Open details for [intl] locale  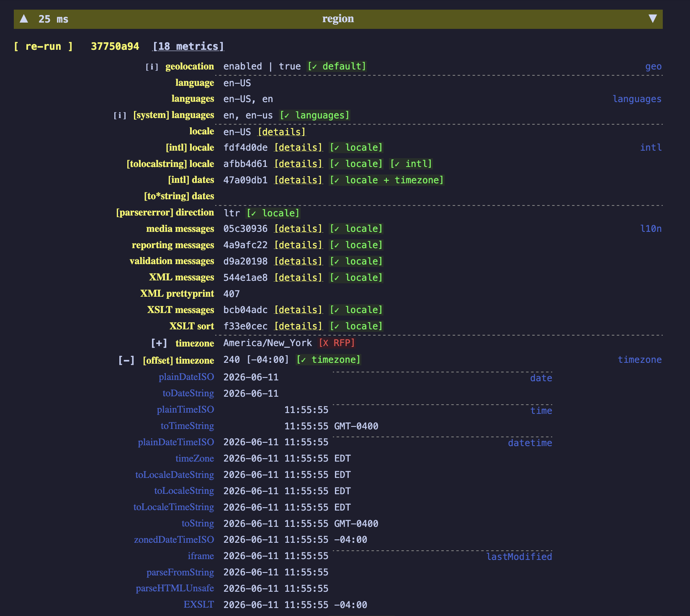299,148
